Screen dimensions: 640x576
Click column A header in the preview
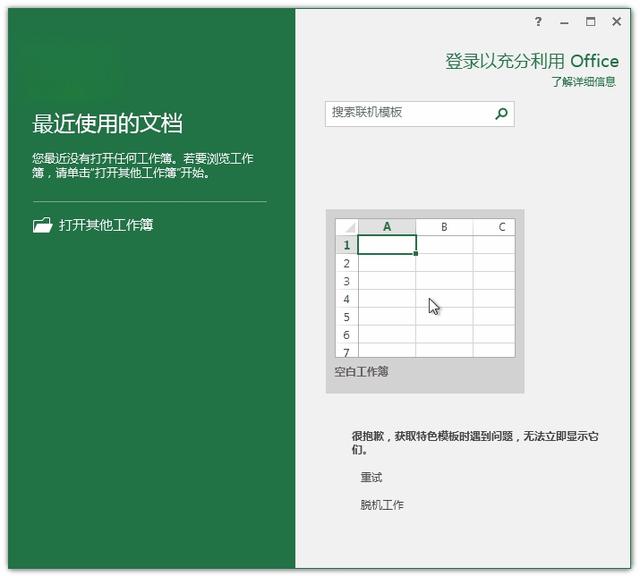tap(387, 227)
